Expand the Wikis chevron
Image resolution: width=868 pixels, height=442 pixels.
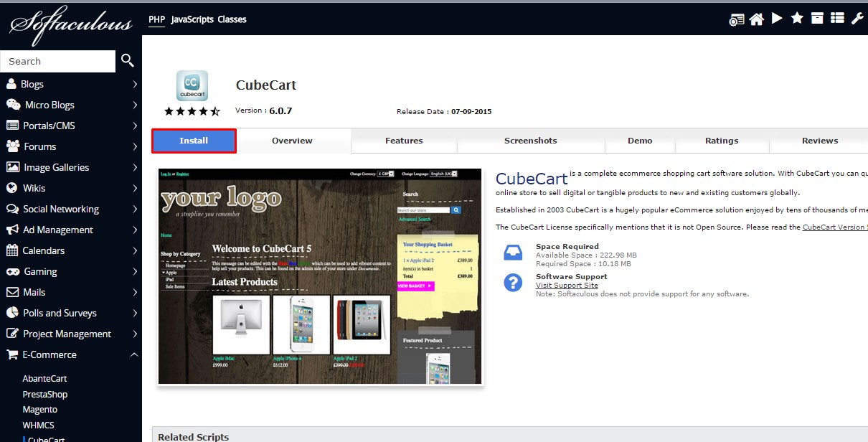click(x=135, y=188)
